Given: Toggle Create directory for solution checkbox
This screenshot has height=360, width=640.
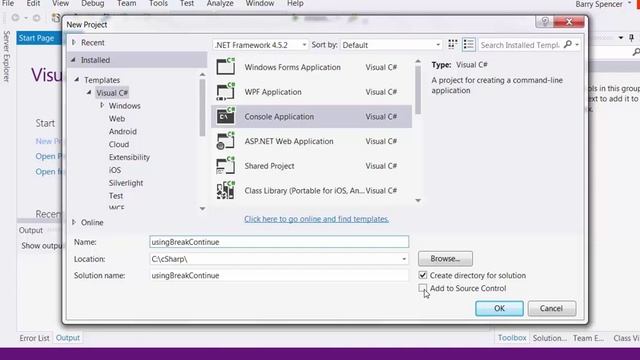Looking at the screenshot, I should pyautogui.click(x=423, y=275).
